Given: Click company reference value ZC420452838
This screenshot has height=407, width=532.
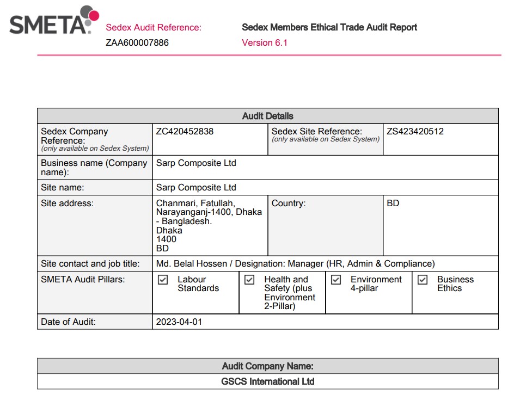Looking at the screenshot, I should tap(185, 132).
